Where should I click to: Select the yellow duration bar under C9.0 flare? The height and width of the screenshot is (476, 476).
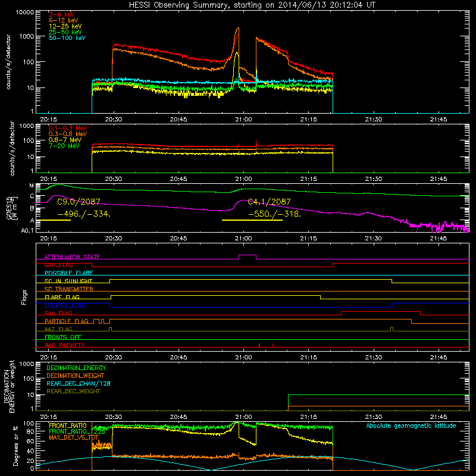point(54,220)
